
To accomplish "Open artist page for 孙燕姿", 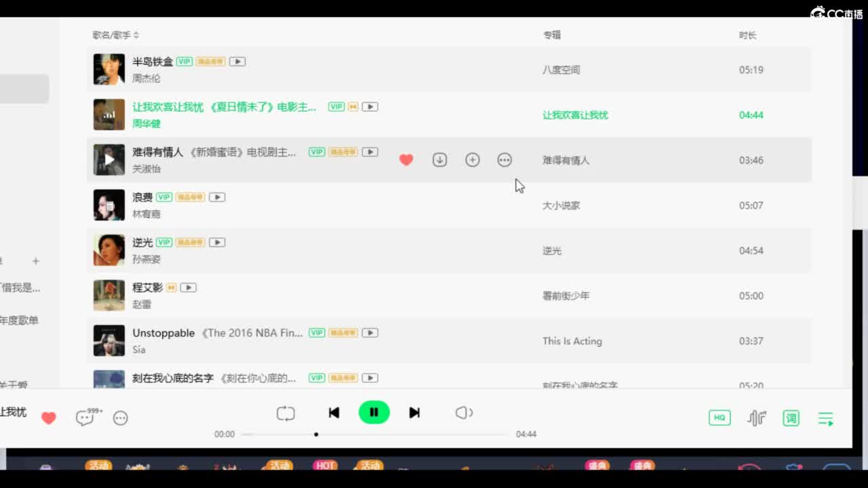I will 146,260.
